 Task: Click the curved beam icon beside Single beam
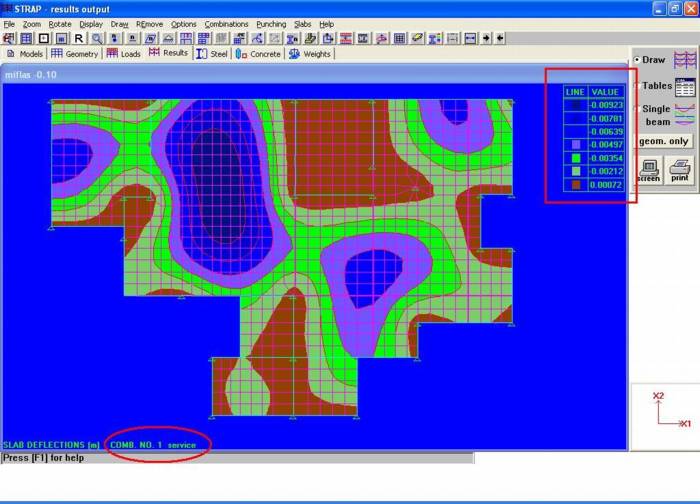685,114
